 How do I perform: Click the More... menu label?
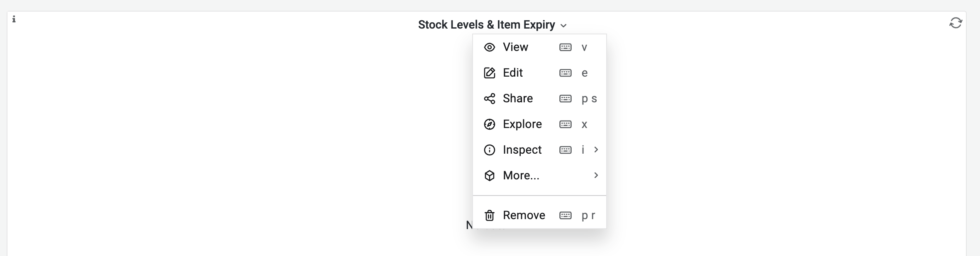(x=521, y=176)
